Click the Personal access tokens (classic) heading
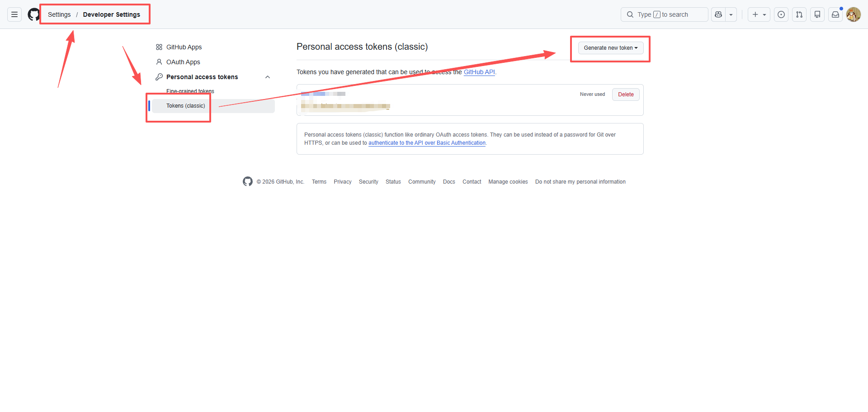The width and height of the screenshot is (868, 412). coord(362,47)
